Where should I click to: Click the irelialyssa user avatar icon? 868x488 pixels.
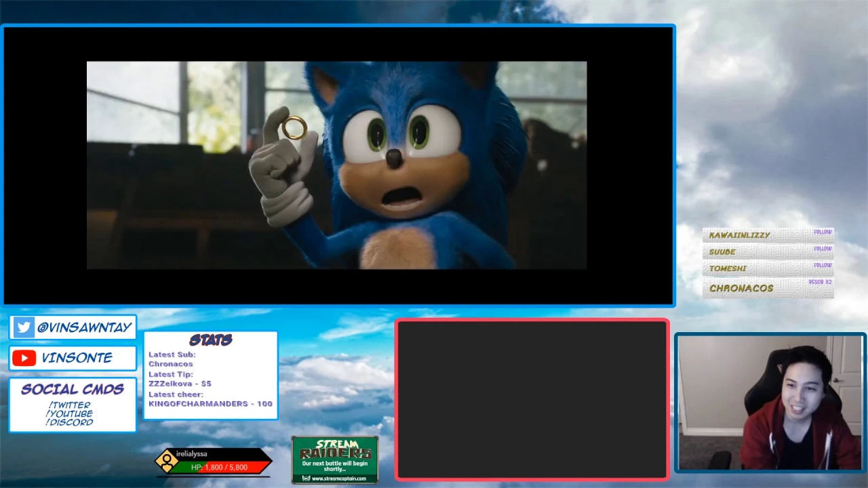click(166, 461)
